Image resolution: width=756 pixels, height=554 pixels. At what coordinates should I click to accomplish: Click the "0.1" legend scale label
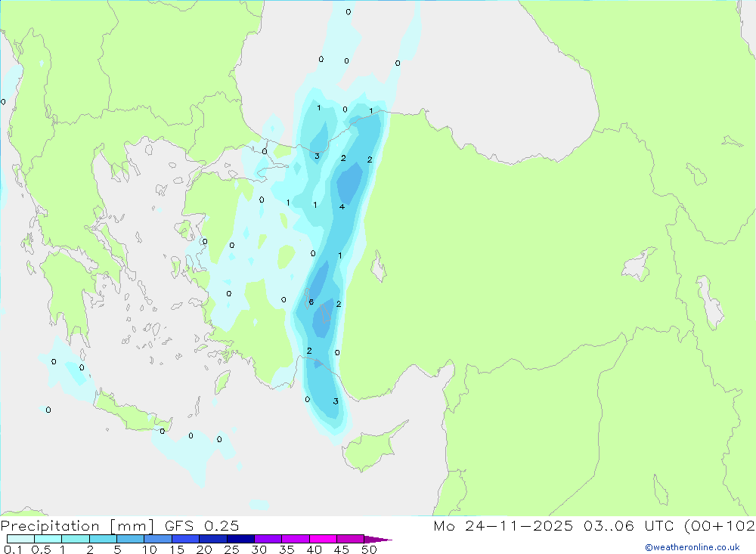[x=13, y=549]
